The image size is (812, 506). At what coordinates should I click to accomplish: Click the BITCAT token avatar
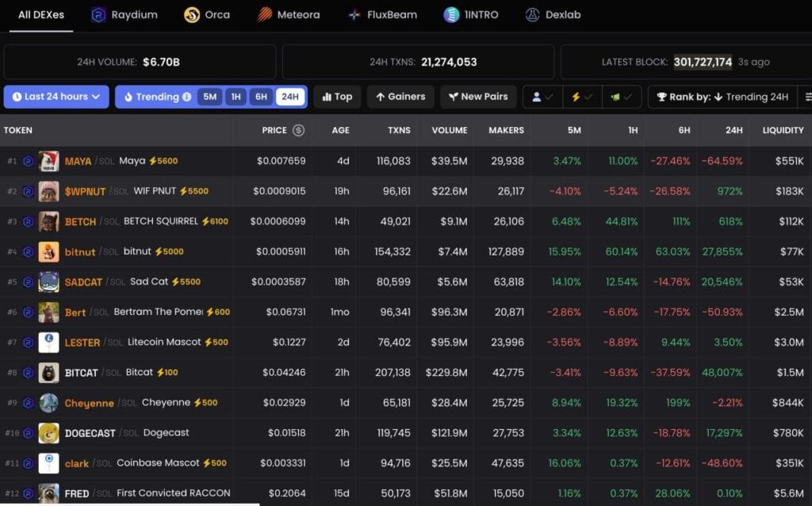point(48,373)
